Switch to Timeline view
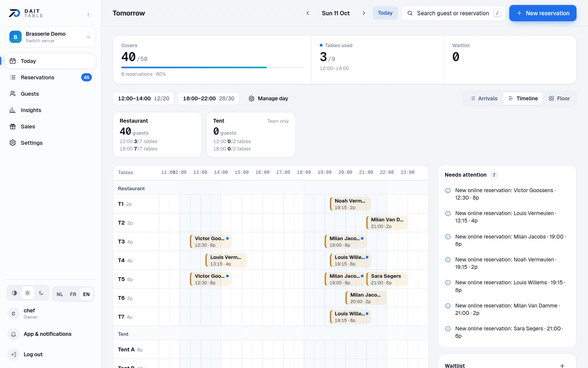Image resolution: width=588 pixels, height=368 pixels. click(523, 98)
